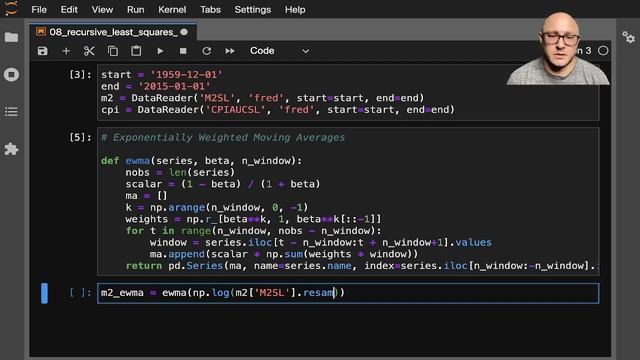Run the selected cell play icon

[160, 51]
